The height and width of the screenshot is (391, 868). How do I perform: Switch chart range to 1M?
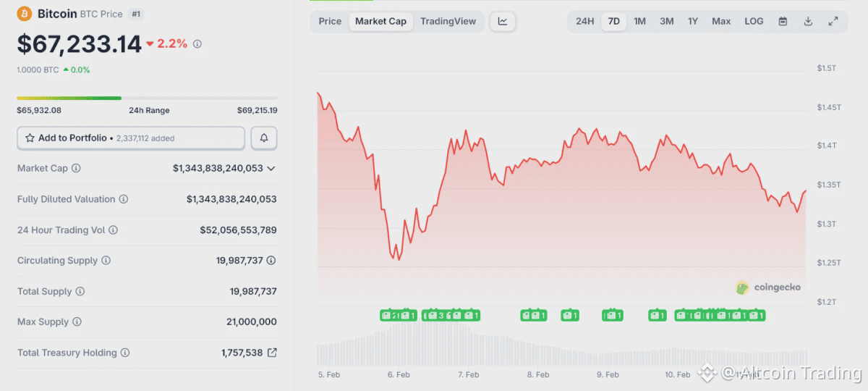(639, 21)
